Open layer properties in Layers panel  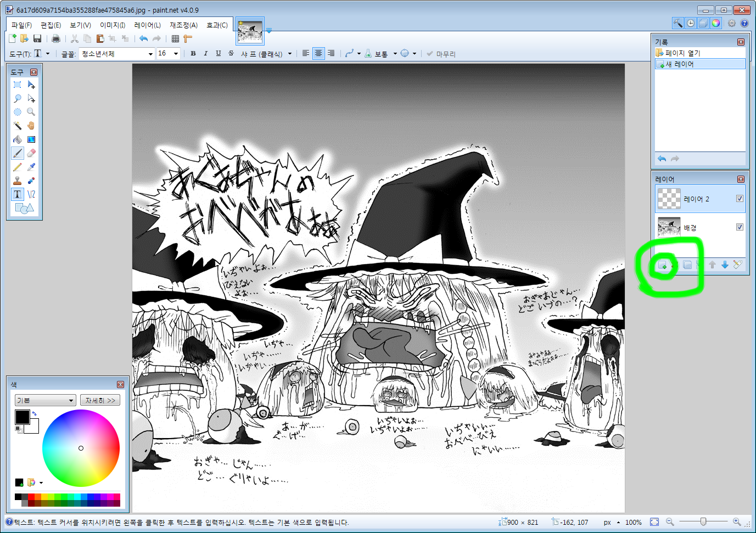(737, 265)
